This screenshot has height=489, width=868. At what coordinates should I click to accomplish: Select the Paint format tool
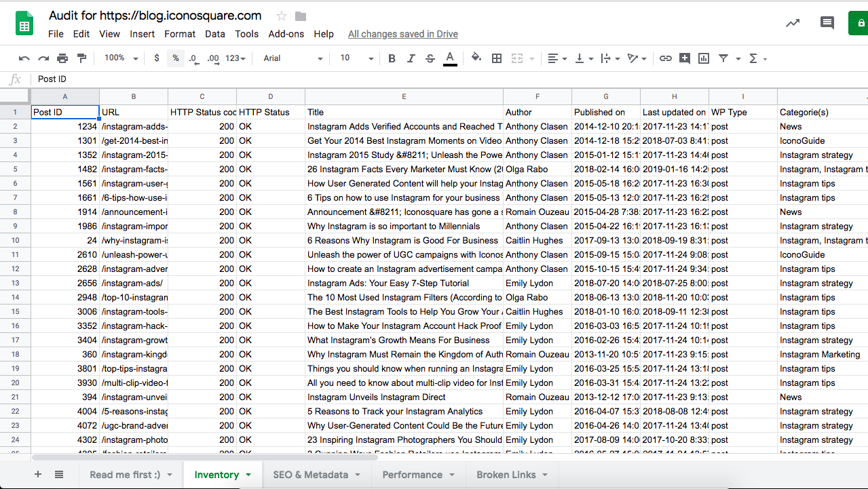(x=81, y=58)
